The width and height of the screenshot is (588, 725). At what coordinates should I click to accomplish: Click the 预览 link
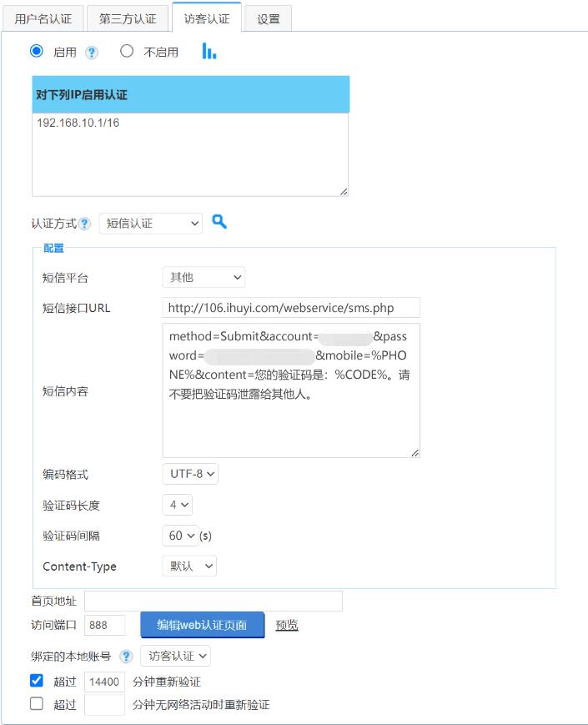(287, 625)
